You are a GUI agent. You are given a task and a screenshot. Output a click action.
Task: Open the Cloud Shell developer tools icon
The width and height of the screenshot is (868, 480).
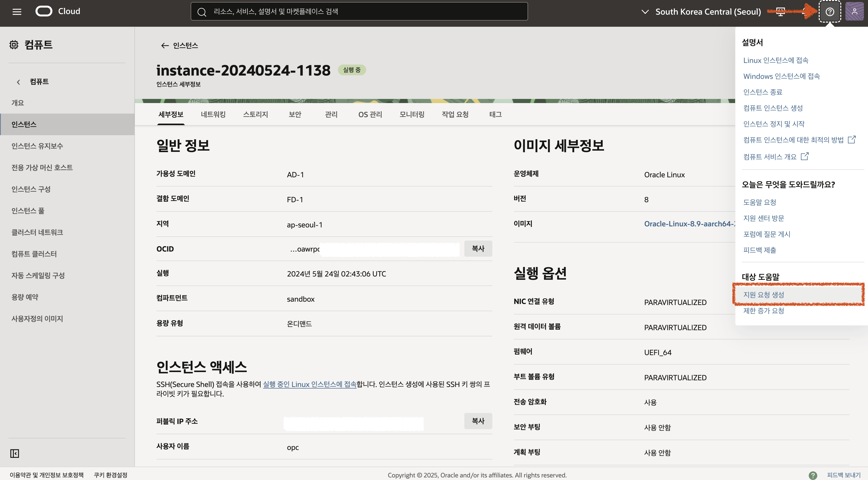tap(780, 12)
